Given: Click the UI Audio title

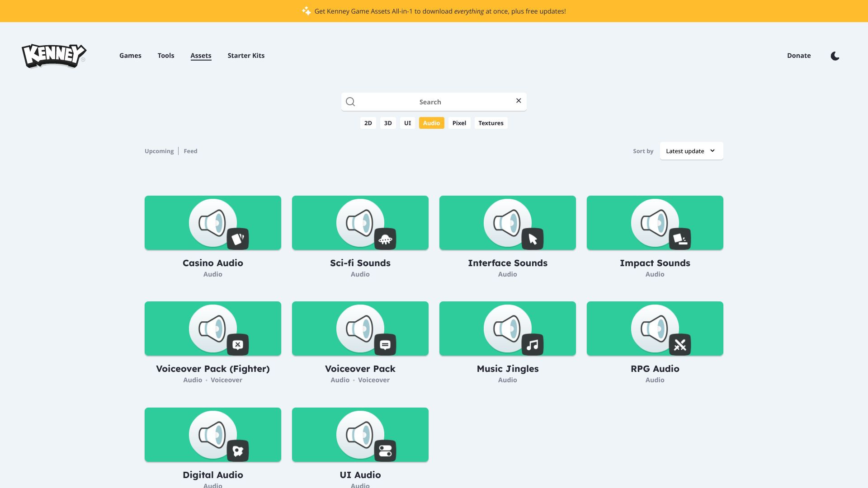Looking at the screenshot, I should [x=360, y=475].
